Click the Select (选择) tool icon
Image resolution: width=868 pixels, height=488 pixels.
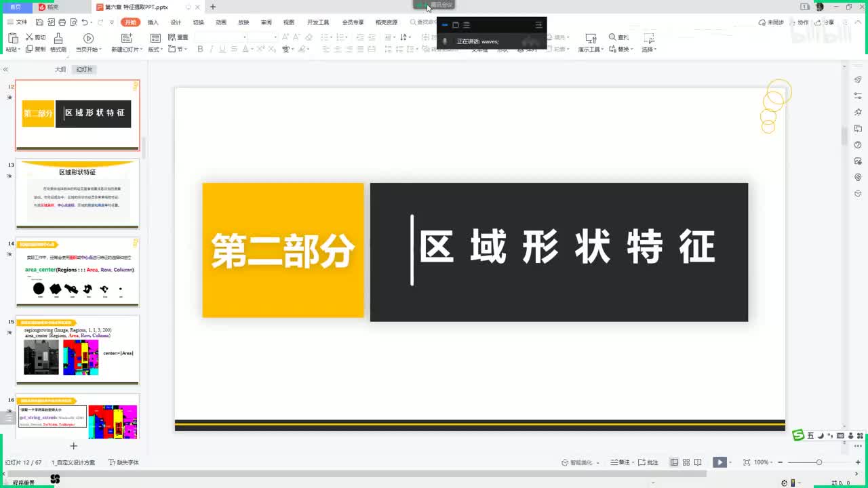point(649,38)
